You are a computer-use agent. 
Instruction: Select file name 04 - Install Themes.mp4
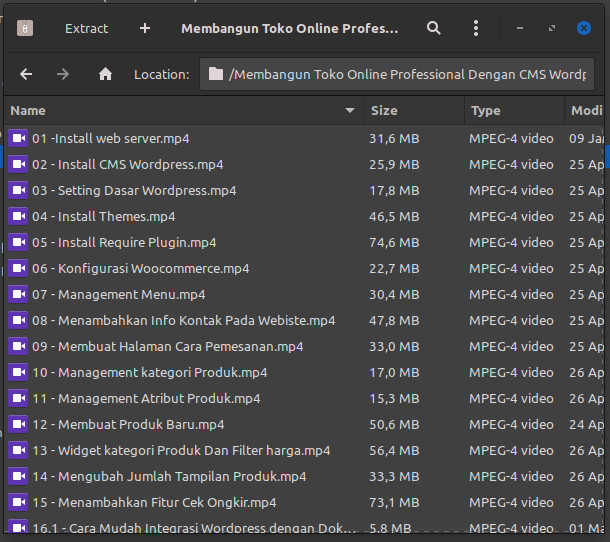(103, 216)
